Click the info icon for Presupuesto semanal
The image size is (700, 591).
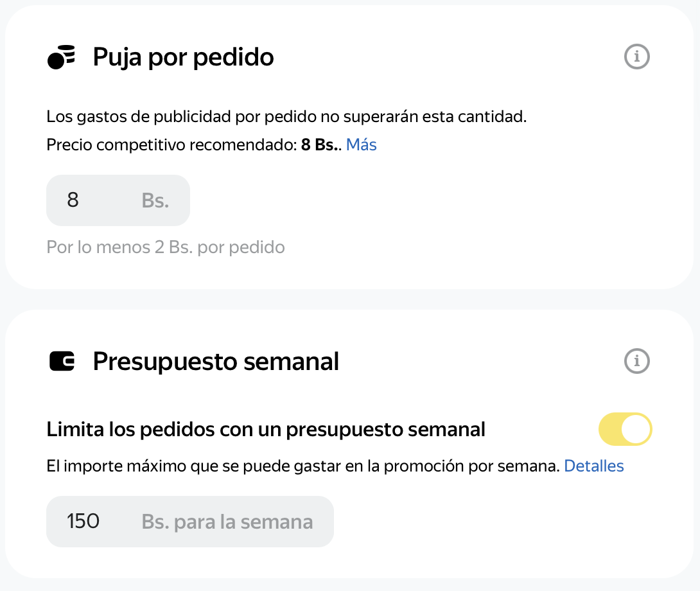click(x=637, y=362)
